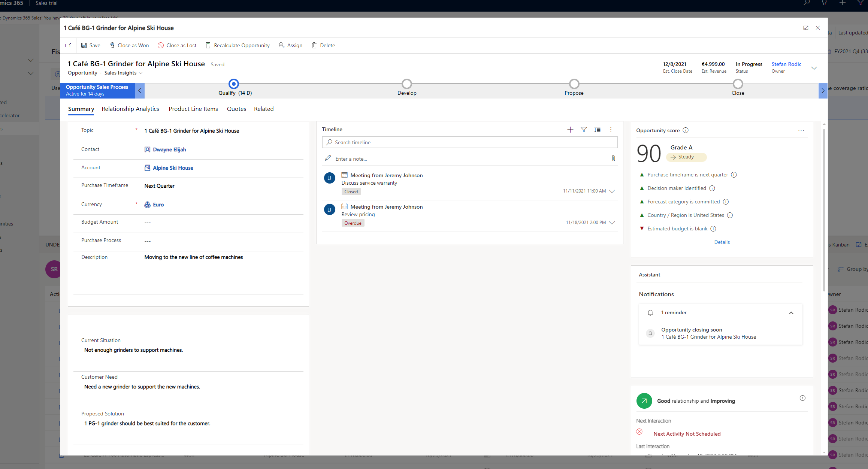The width and height of the screenshot is (868, 469).
Task: Click the Stefan Rodic owner link
Action: point(786,64)
